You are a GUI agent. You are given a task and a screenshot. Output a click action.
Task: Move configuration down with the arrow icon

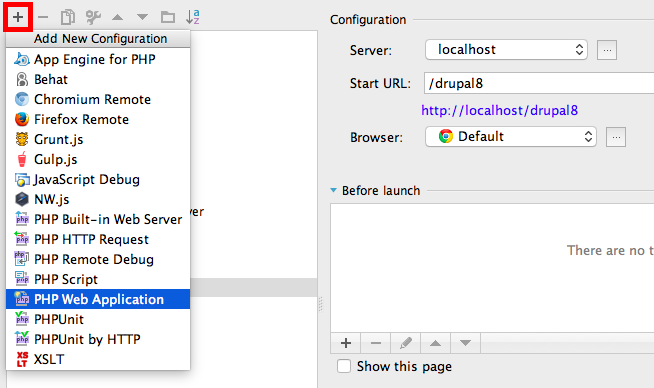(142, 17)
